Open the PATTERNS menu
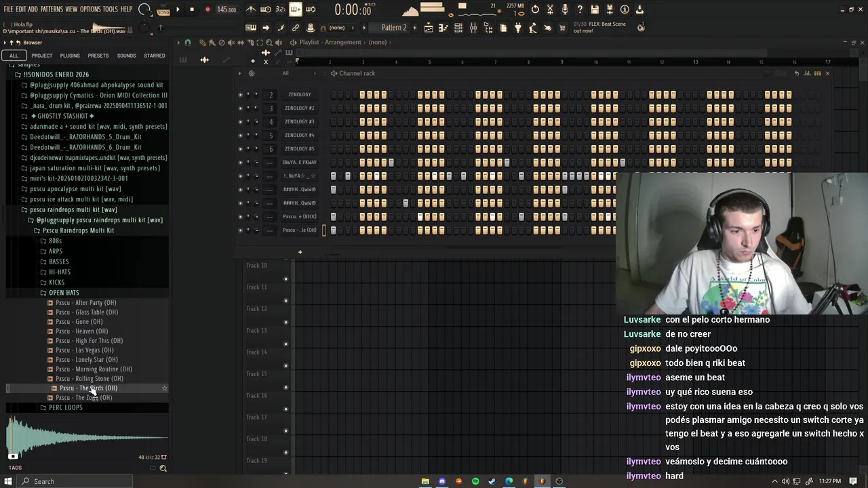The image size is (868, 488). (52, 9)
